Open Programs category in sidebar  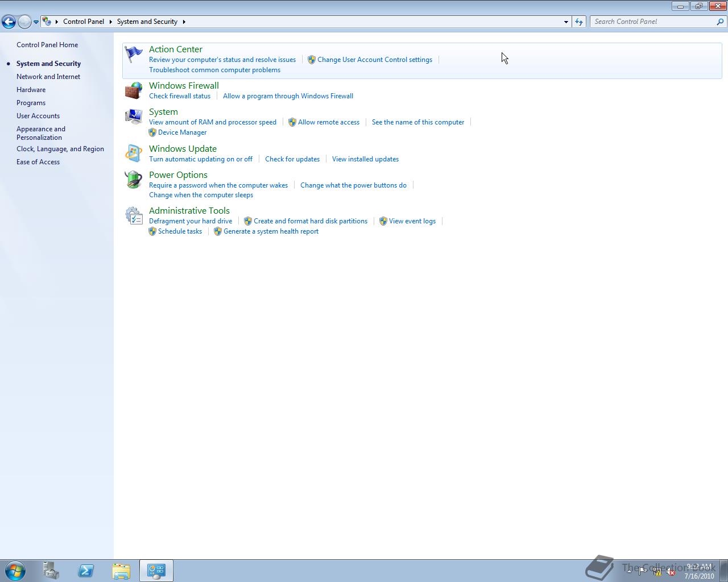31,103
